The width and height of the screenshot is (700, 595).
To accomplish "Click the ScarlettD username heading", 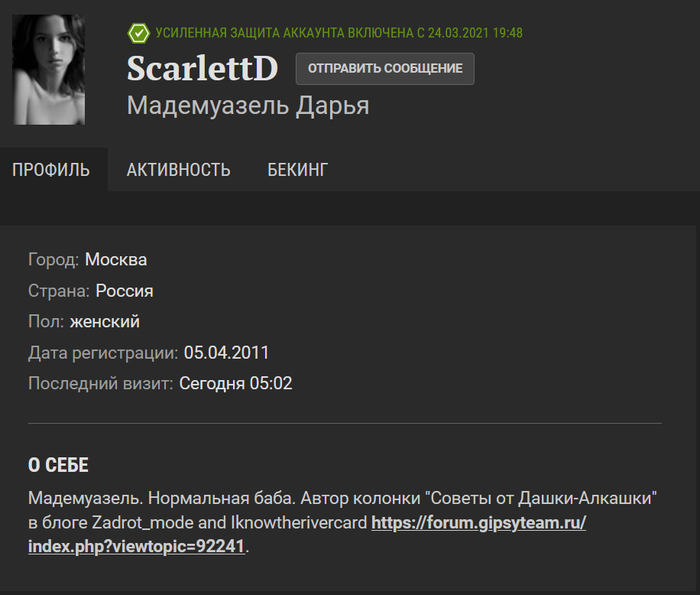I will point(203,69).
